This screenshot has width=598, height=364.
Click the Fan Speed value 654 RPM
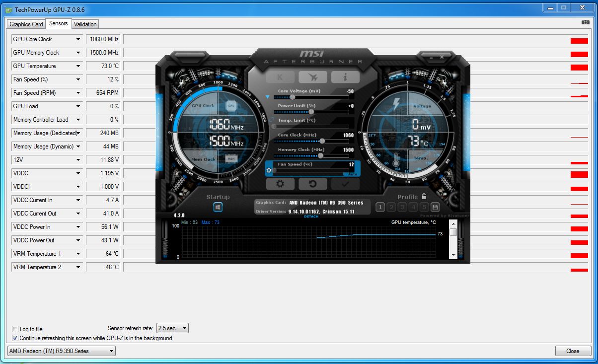(x=103, y=93)
